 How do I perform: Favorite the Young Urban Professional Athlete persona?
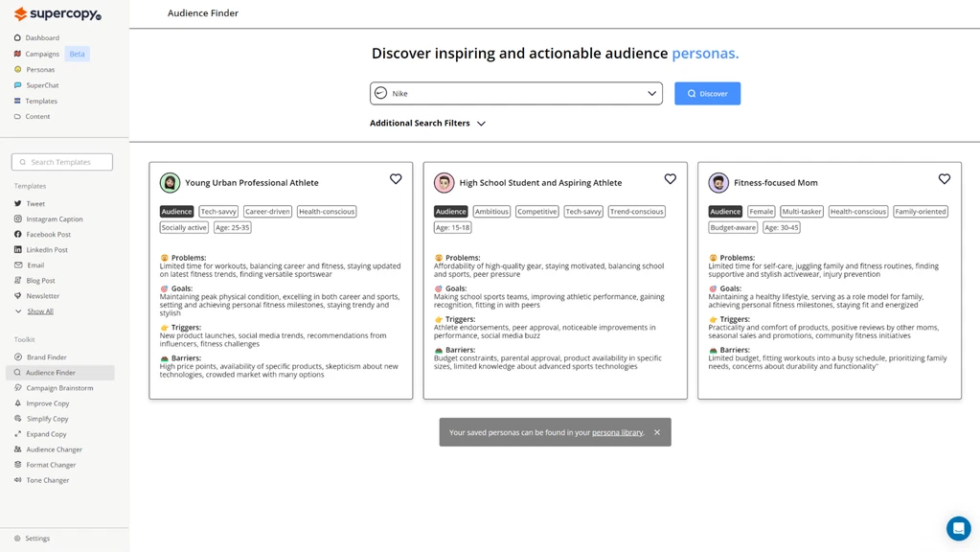pos(396,179)
